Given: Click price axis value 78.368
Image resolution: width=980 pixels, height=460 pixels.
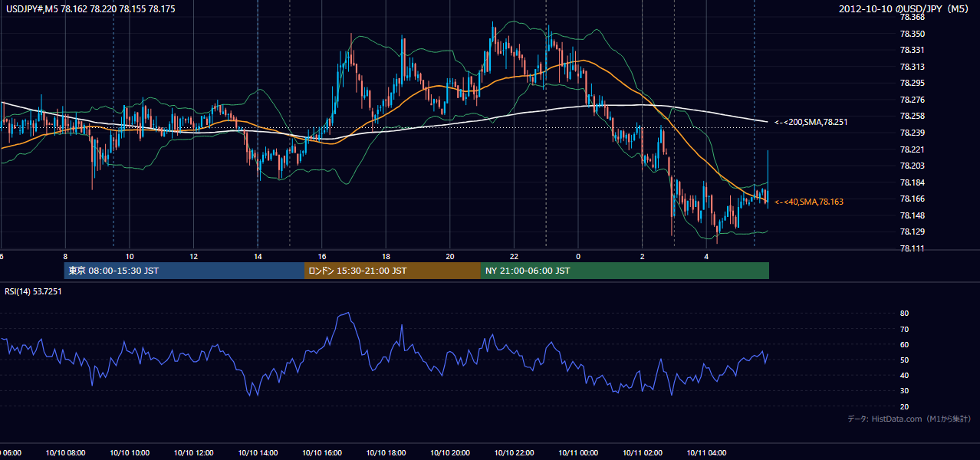Looking at the screenshot, I should tap(913, 17).
